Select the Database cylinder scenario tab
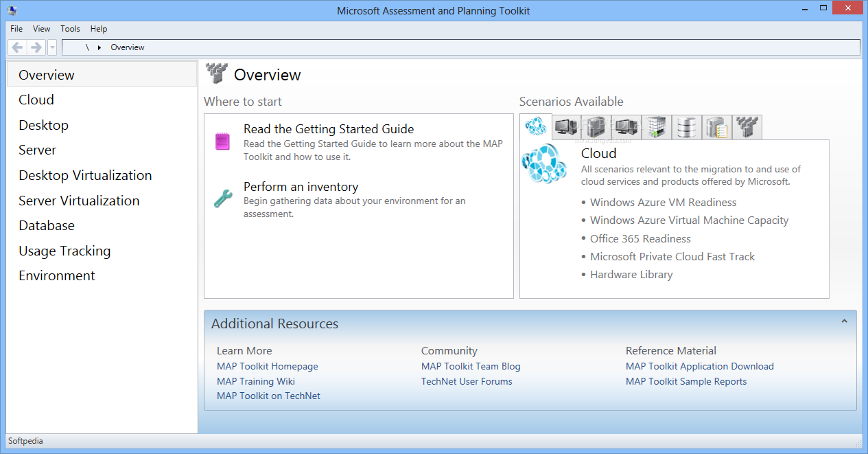The image size is (868, 454). (x=687, y=127)
